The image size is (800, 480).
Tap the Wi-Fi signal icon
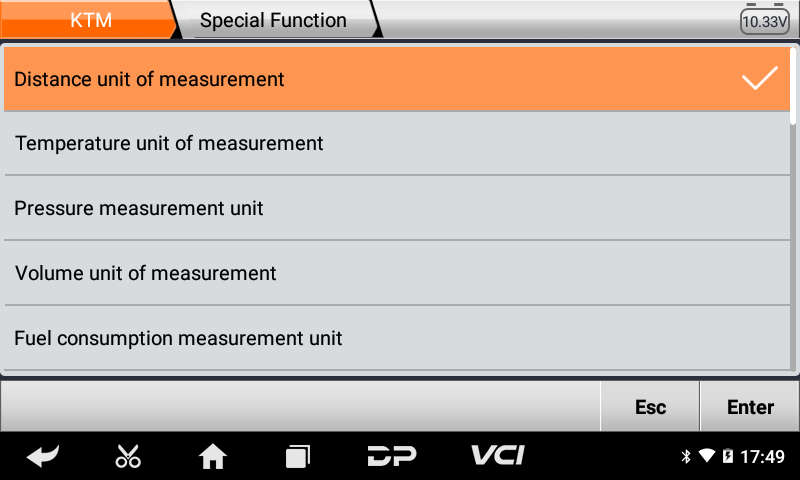(x=707, y=456)
